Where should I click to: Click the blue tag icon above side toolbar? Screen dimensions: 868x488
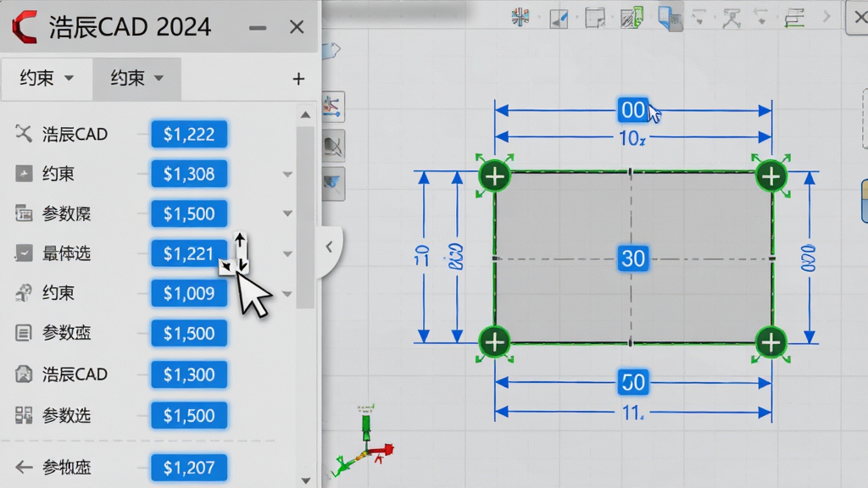331,52
